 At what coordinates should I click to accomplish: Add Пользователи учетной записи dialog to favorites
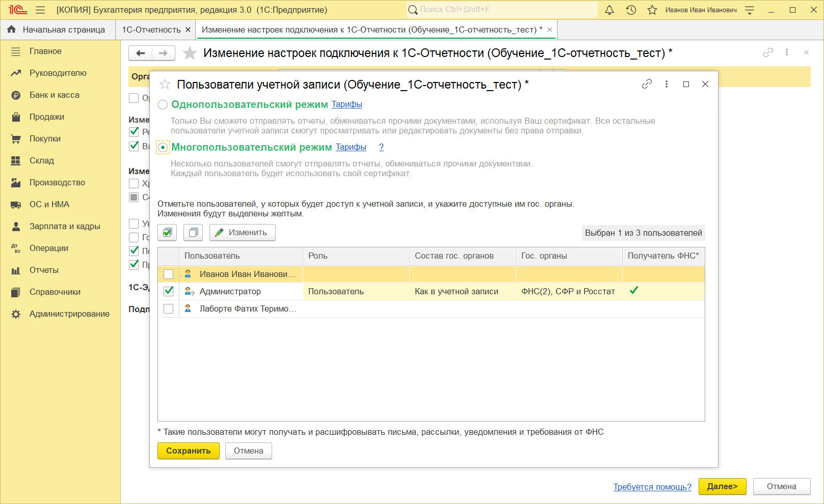[x=165, y=84]
